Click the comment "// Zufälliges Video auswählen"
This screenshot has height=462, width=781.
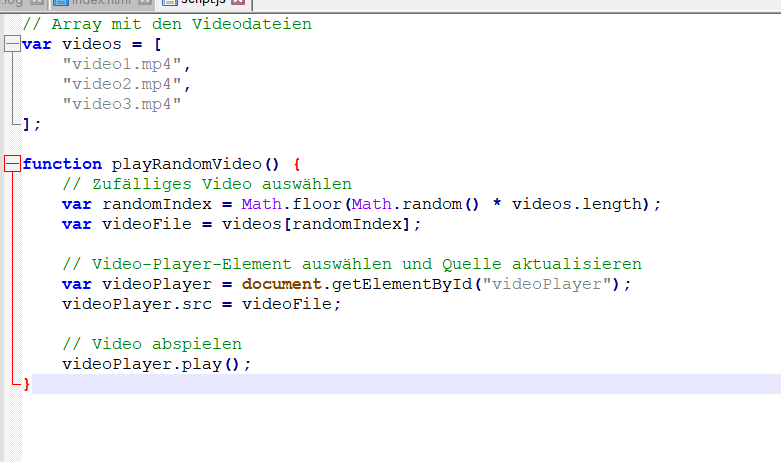[x=207, y=184]
